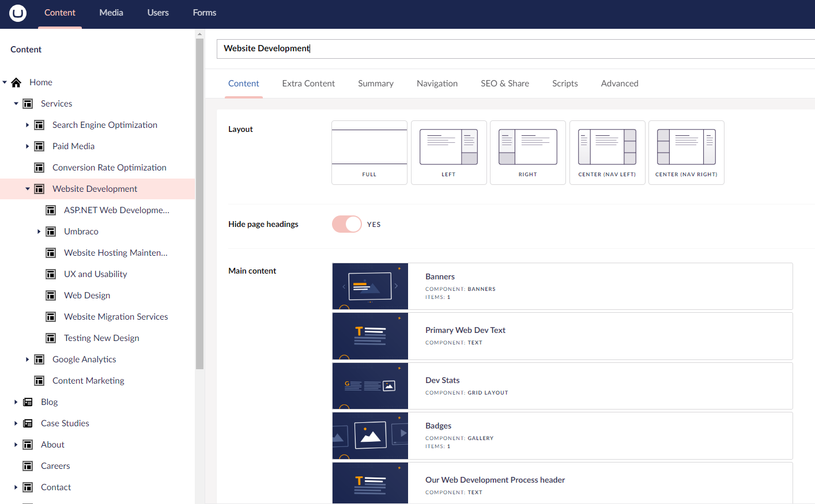This screenshot has height=504, width=815.
Task: Pick the Right layout option
Action: coord(527,153)
